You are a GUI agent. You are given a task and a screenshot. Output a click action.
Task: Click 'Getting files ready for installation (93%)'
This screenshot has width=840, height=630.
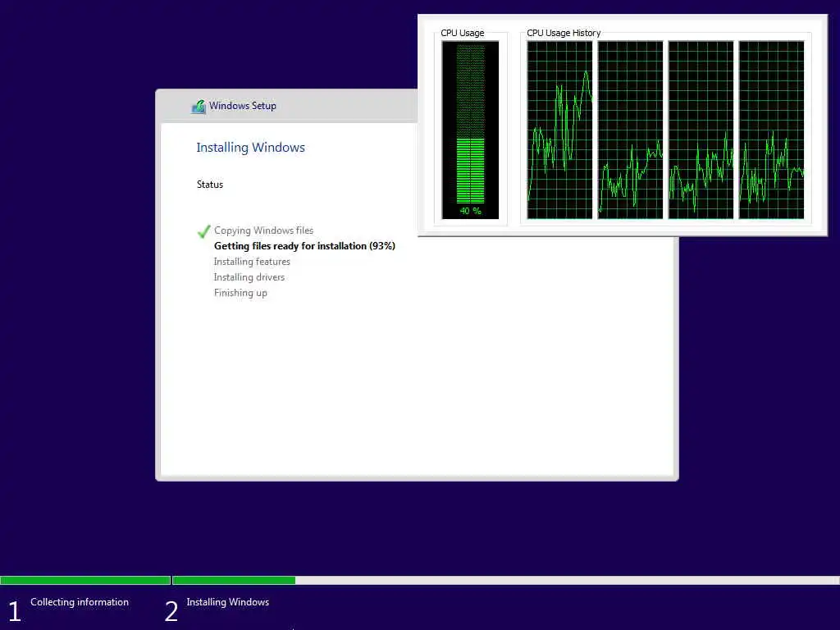point(304,246)
